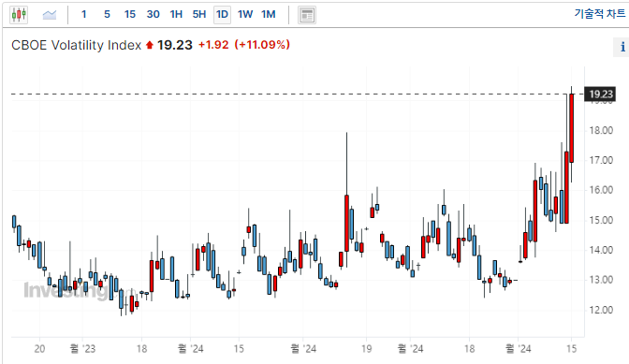Select the candlestick chart type icon
629x364 pixels.
pyautogui.click(x=19, y=15)
